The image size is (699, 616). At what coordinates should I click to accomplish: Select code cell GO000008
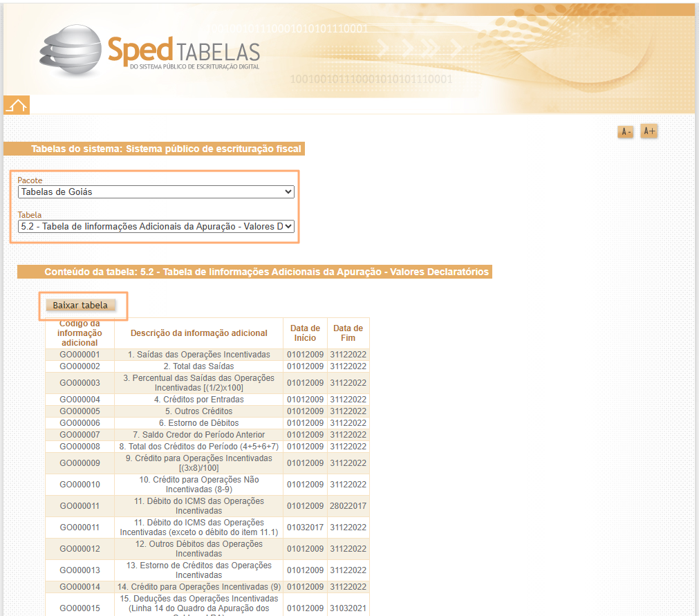click(x=80, y=446)
